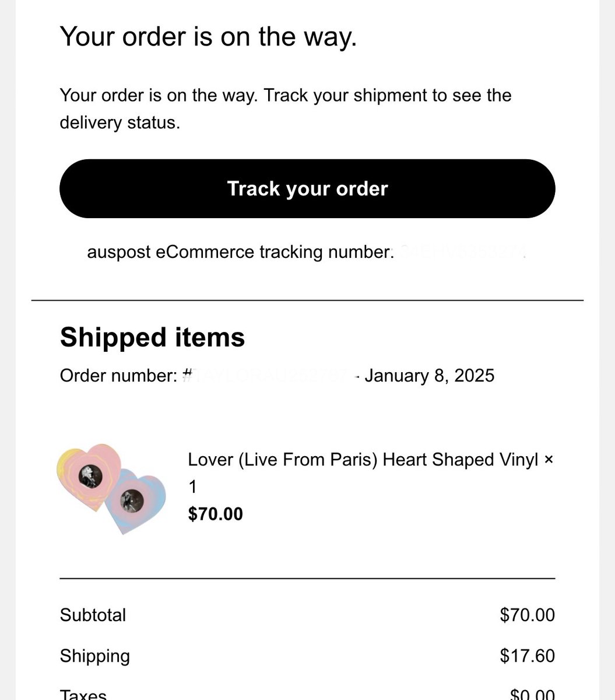Select the January 8, 2025 order date
Image resolution: width=615 pixels, height=700 pixels.
429,375
